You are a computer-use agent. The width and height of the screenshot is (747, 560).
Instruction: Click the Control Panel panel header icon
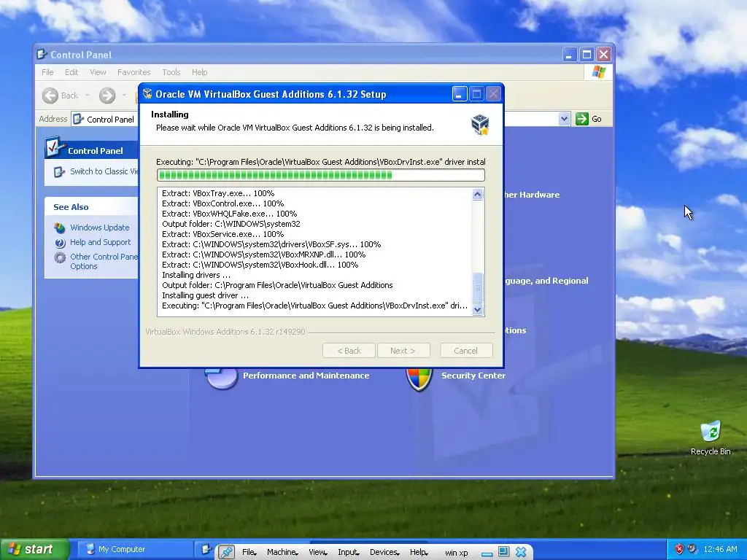pyautogui.click(x=55, y=147)
